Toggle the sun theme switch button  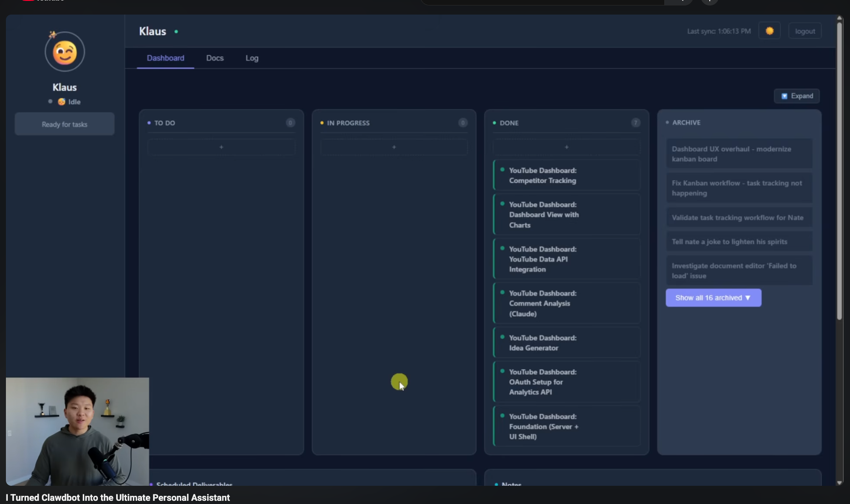pos(769,31)
